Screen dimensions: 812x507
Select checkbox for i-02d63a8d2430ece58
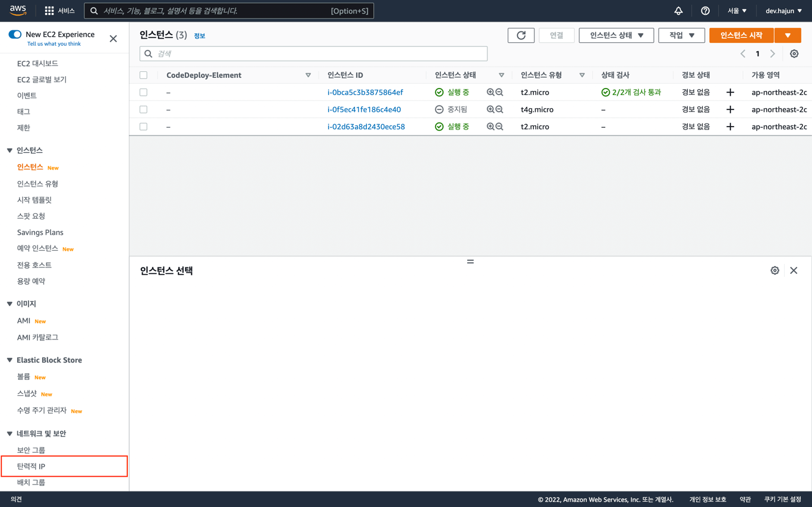(x=143, y=127)
